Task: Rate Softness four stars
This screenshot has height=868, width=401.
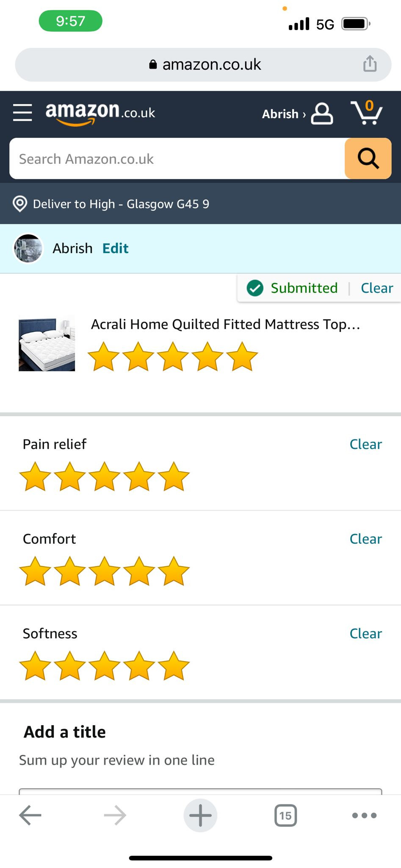Action: (x=139, y=666)
